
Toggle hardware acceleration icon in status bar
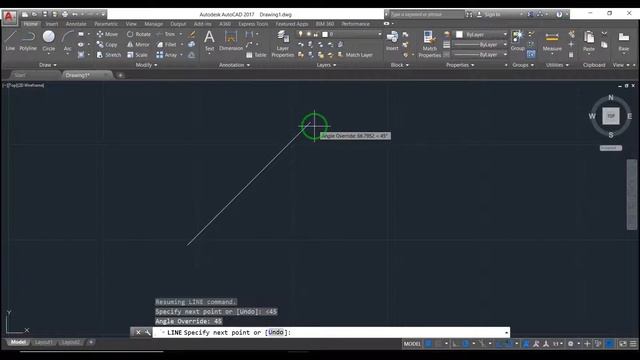coord(609,344)
